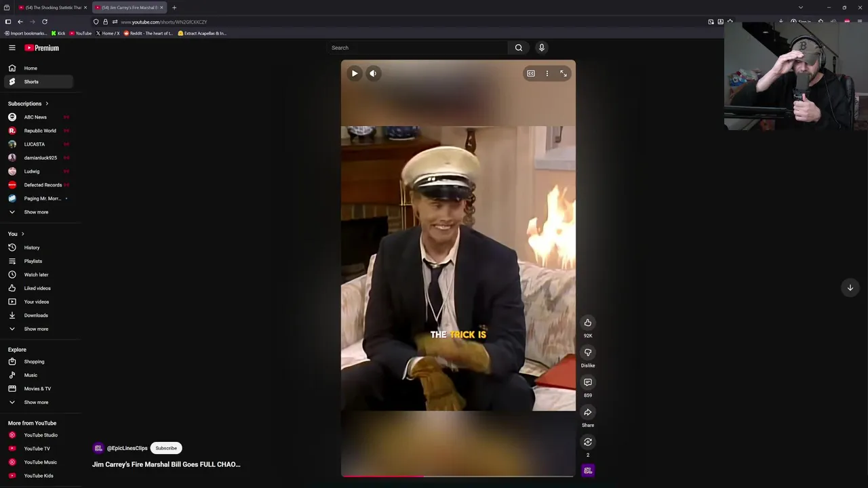
Task: Dislike the Short with thumbs down
Action: [588, 352]
